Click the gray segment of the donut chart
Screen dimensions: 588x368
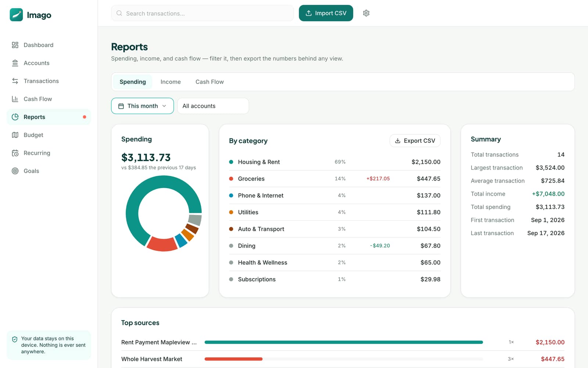195,220
